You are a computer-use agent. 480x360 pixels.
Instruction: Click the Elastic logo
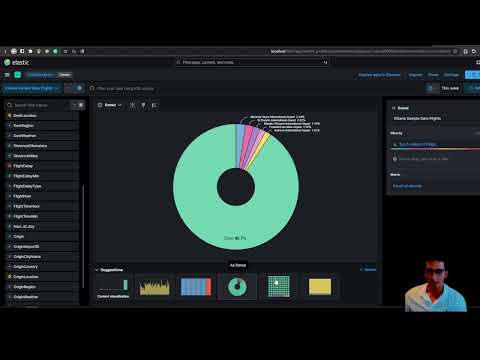pyautogui.click(x=17, y=62)
